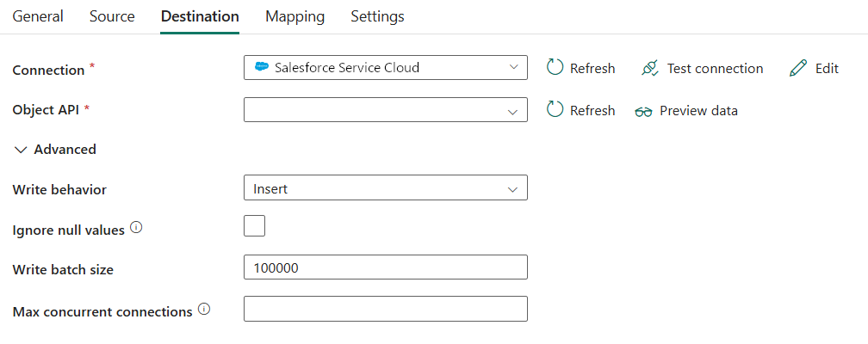Click the Test connection button label

click(x=715, y=68)
